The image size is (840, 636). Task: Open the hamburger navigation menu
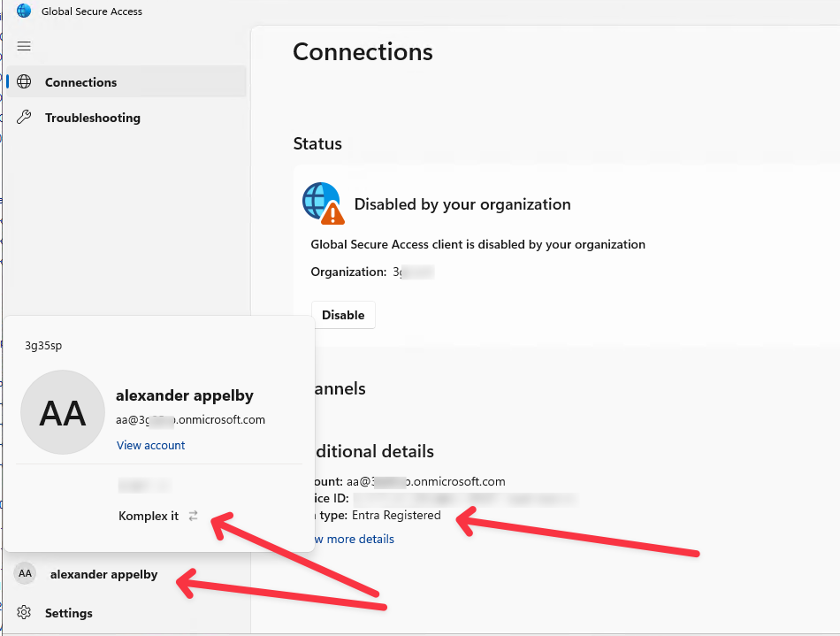(24, 46)
